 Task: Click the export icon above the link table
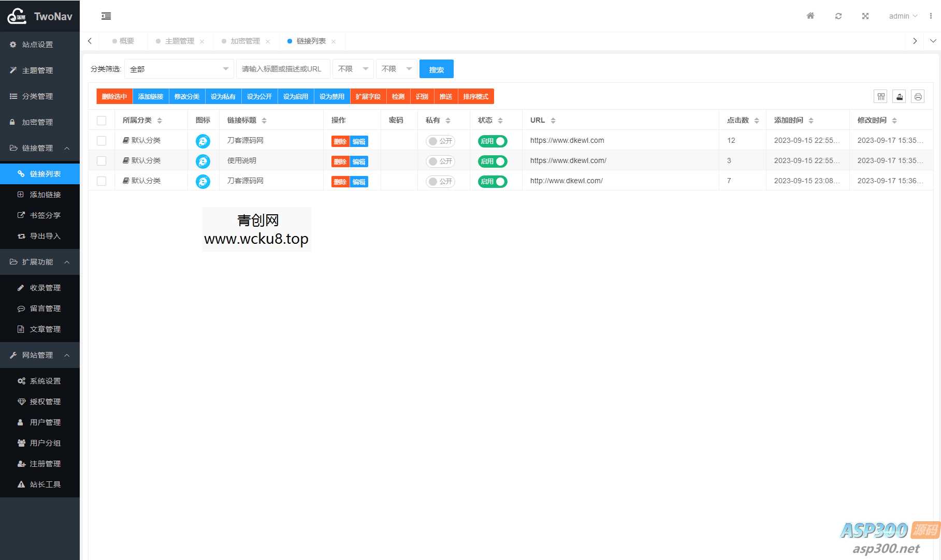pyautogui.click(x=900, y=96)
